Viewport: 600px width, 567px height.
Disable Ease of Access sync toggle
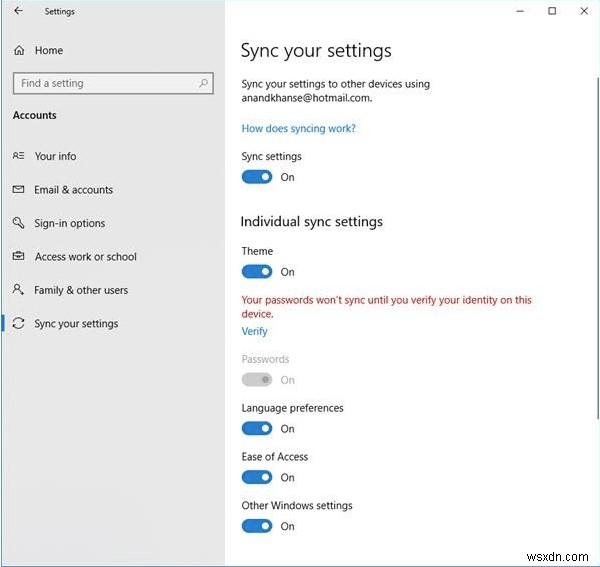pyautogui.click(x=257, y=477)
